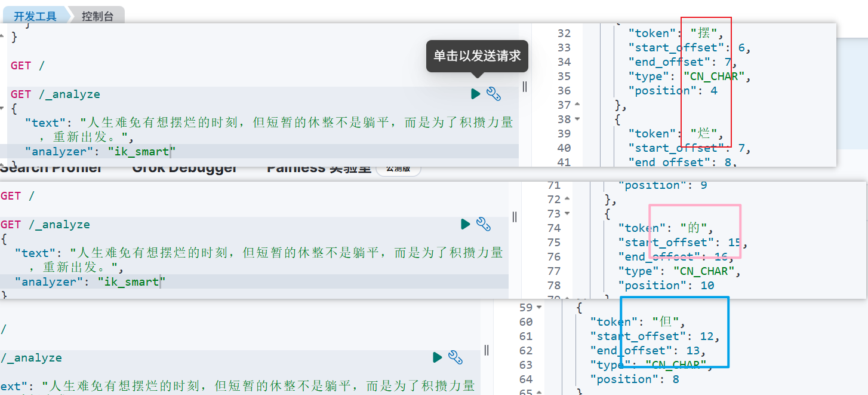This screenshot has width=868, height=395.
Task: Collapse block at output line 73
Action: pyautogui.click(x=567, y=213)
